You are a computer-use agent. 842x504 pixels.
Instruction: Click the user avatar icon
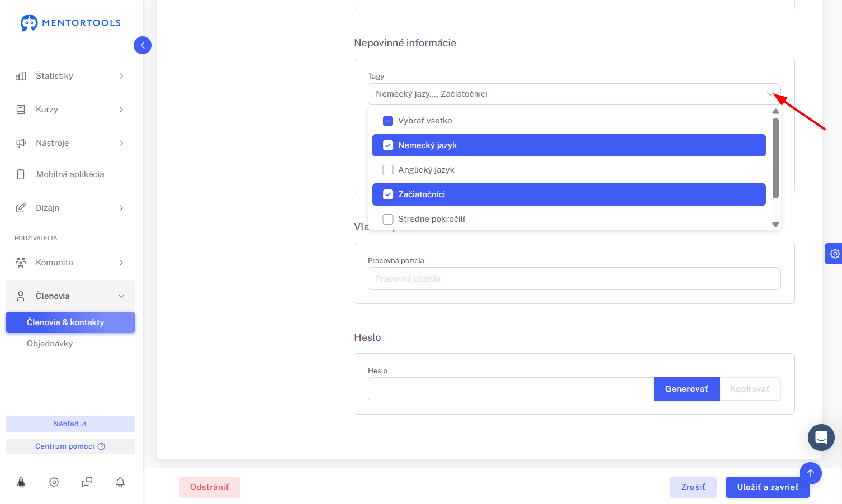21,482
